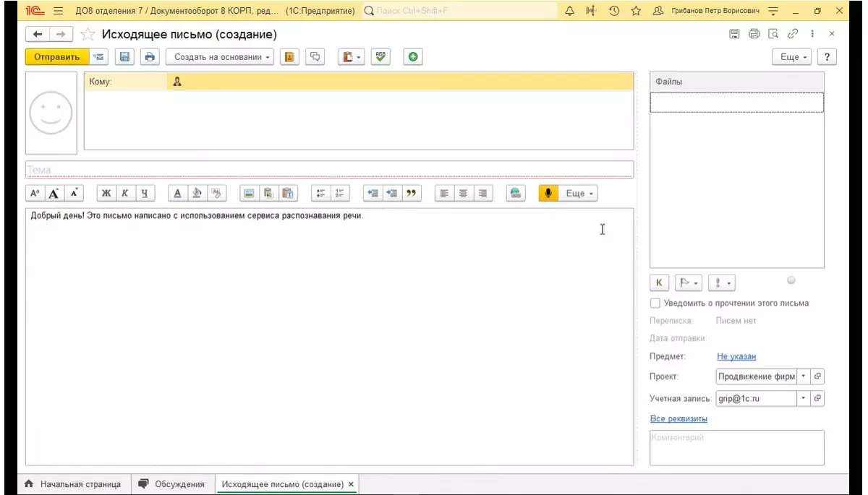Toggle italic formatting with the К button
Viewport: 868px width, 495px height.
pyautogui.click(x=125, y=194)
